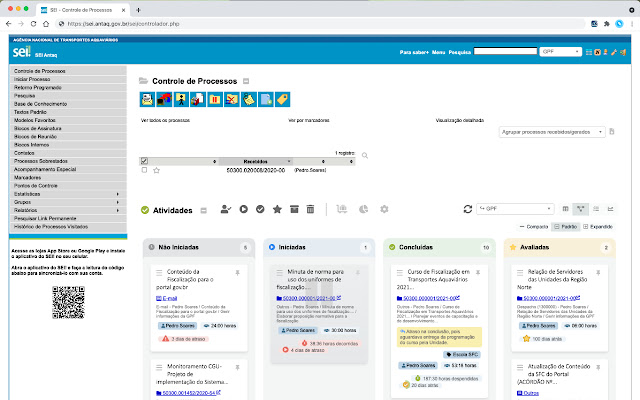Click the exit door icon in header
Screen dimensions: 640x400
click(x=623, y=52)
